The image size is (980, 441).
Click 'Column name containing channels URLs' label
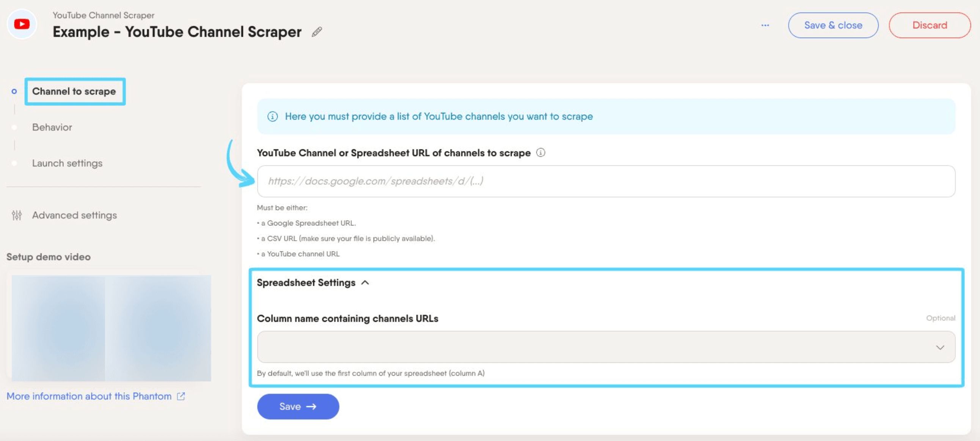coord(347,318)
